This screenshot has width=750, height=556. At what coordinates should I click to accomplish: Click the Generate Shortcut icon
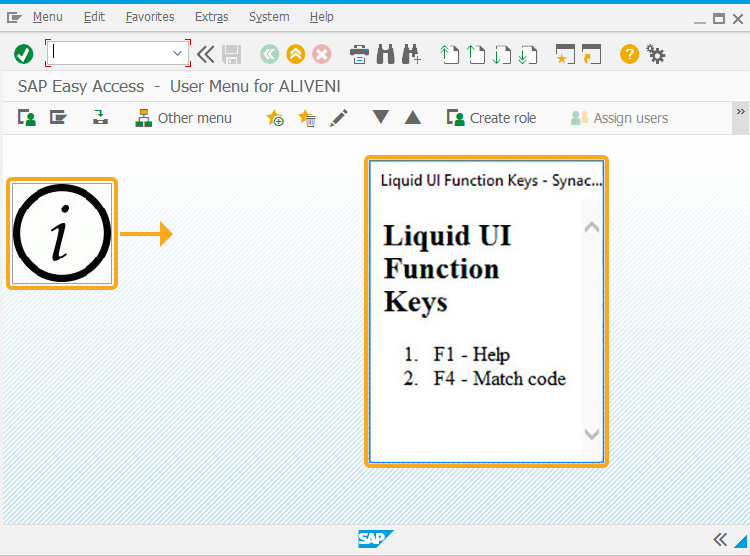(x=591, y=54)
